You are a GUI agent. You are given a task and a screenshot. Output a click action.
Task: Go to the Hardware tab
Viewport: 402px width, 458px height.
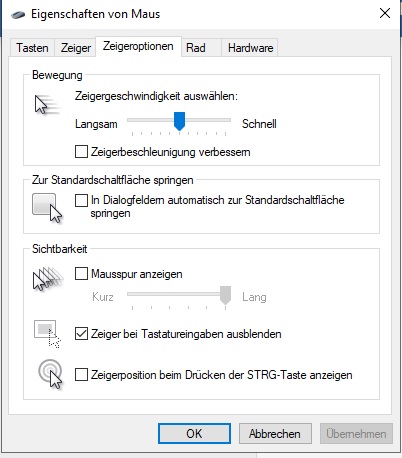click(x=250, y=48)
